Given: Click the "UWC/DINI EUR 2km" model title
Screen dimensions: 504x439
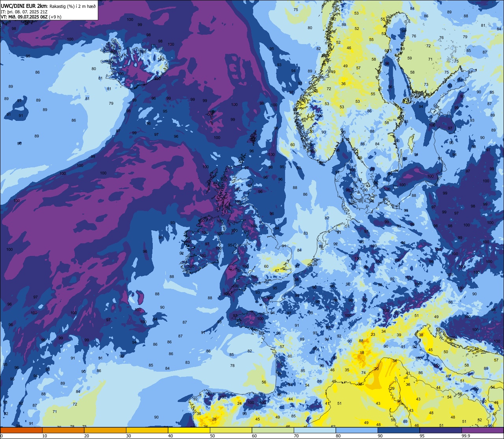Looking at the screenshot, I should point(24,6).
